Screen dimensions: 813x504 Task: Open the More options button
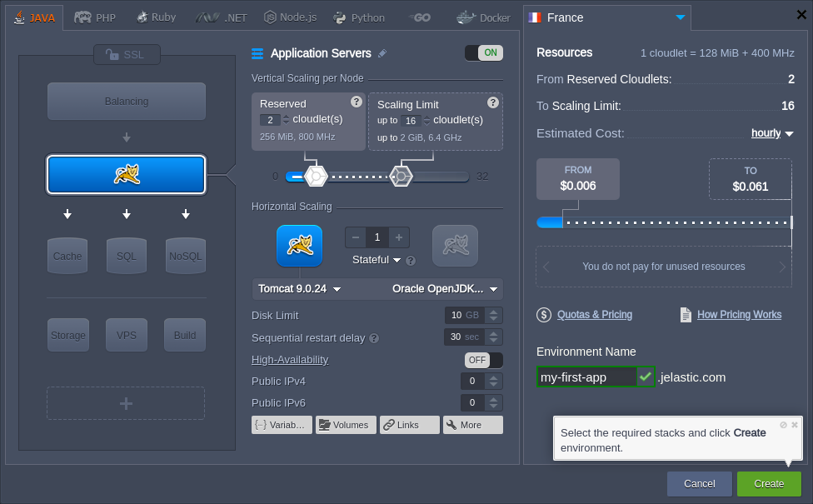tap(473, 425)
